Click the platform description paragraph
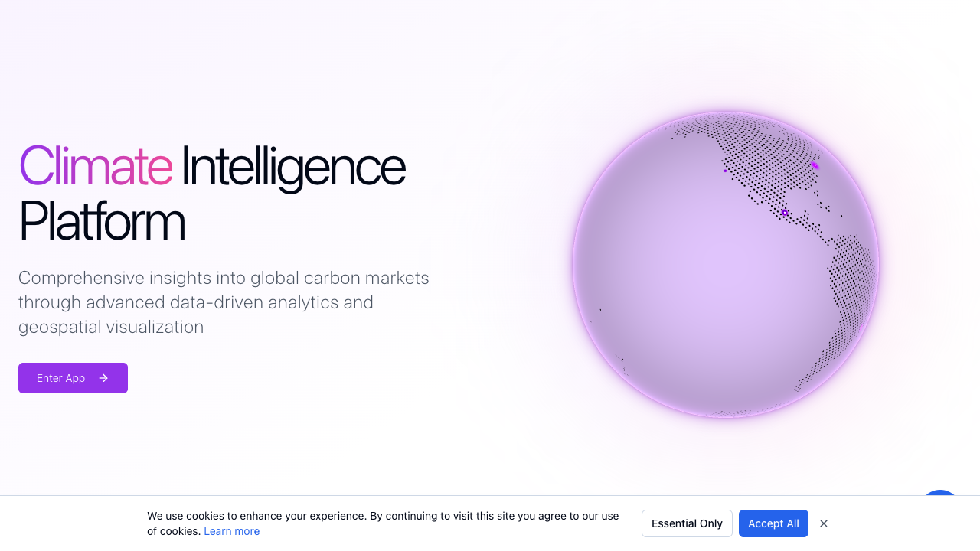This screenshot has width=980, height=551. pos(224,302)
